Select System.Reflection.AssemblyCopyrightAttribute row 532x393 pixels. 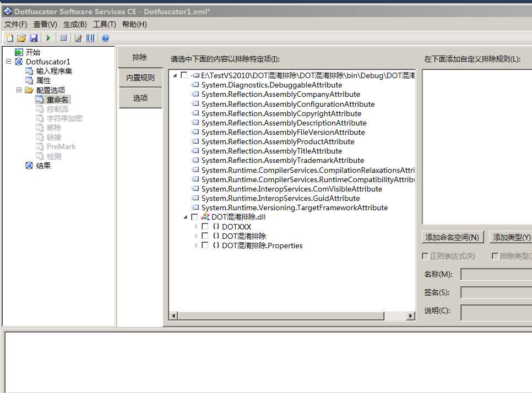(x=281, y=113)
